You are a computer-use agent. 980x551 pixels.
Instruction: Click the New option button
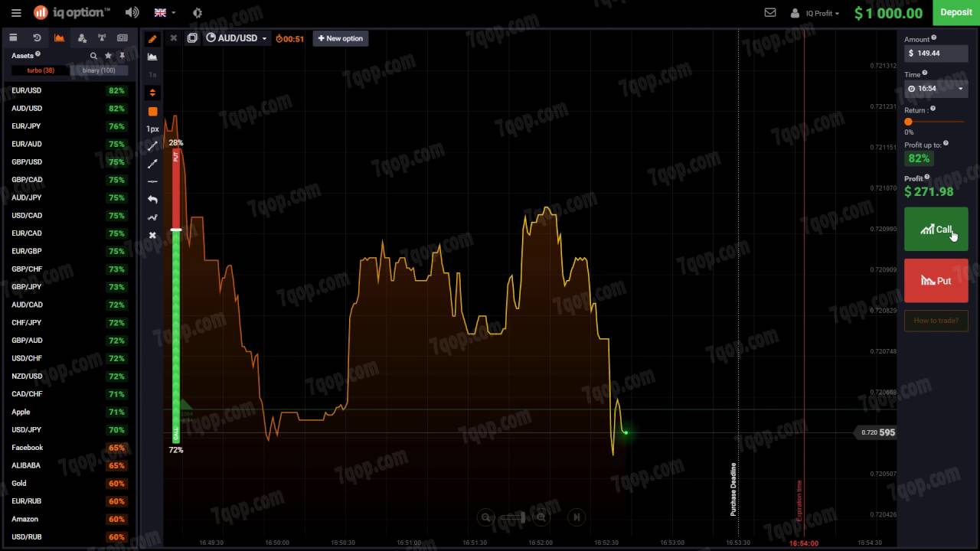click(x=341, y=38)
